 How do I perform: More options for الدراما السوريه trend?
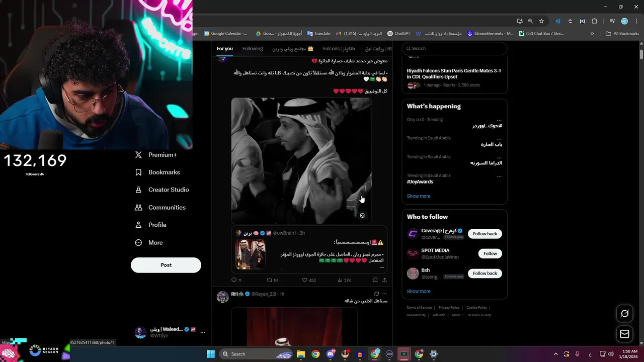pos(499,157)
